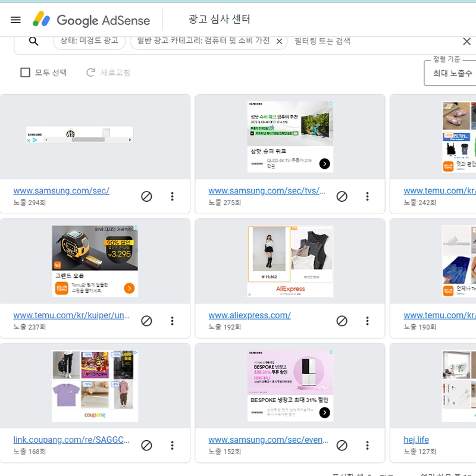Open more options for samsung.com/sec/even... ad
The height and width of the screenshot is (476, 476).
tap(367, 445)
